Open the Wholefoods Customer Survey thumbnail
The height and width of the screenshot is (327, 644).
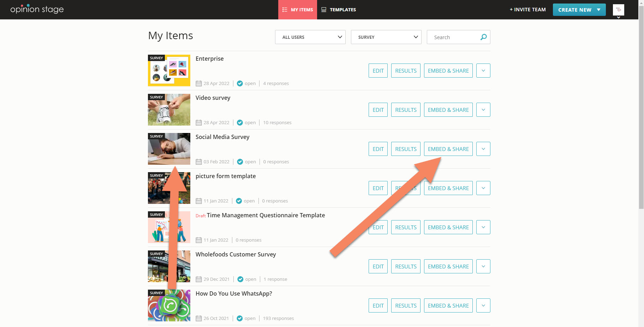tap(169, 266)
